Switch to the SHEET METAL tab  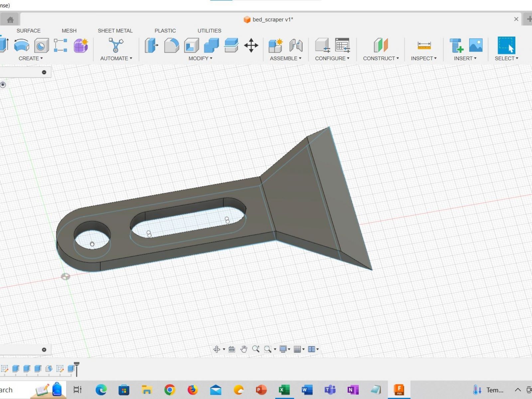click(115, 31)
